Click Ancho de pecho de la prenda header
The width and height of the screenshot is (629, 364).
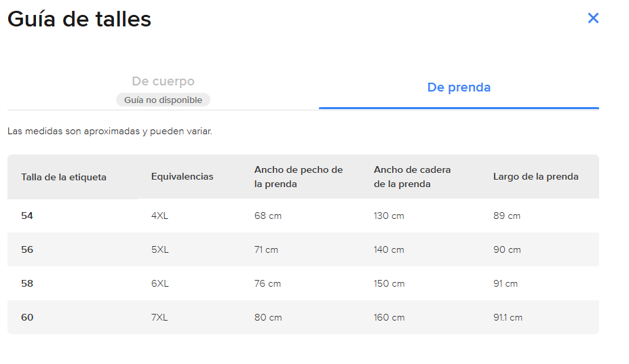pyautogui.click(x=299, y=177)
